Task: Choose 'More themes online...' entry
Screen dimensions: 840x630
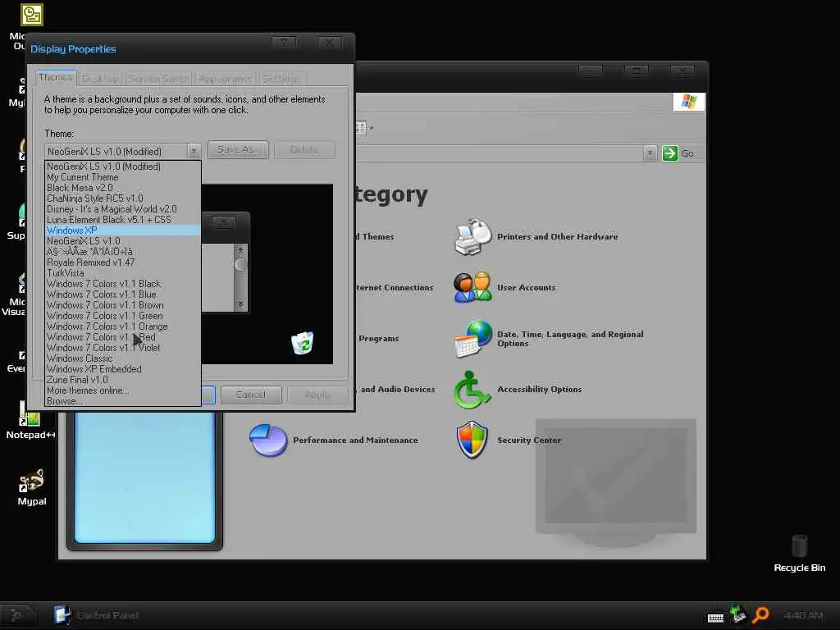Action: 123,390
